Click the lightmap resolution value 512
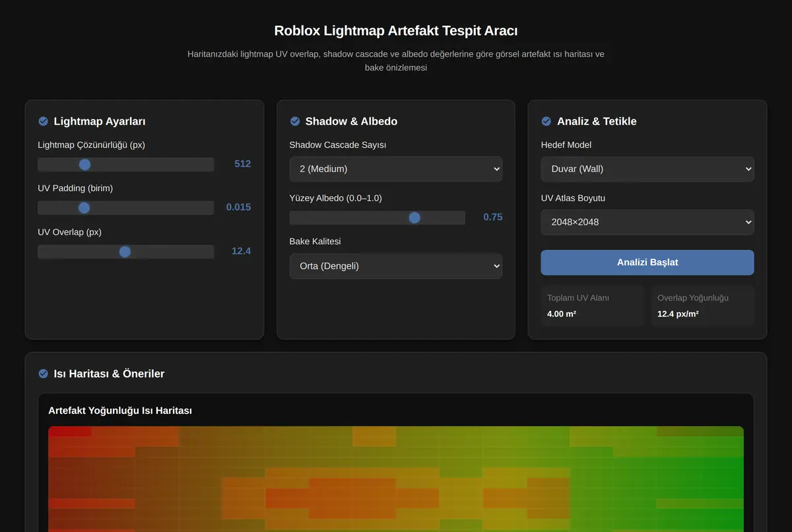The image size is (792, 532). click(x=243, y=164)
